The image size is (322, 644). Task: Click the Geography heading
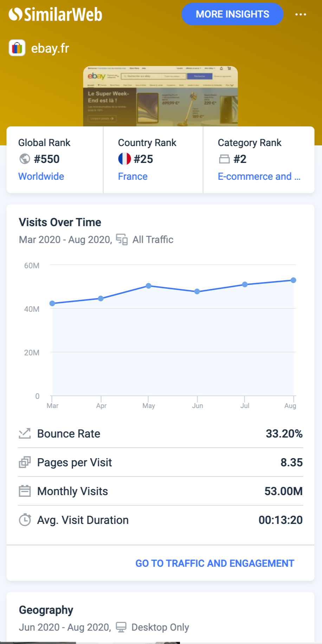[x=46, y=610]
